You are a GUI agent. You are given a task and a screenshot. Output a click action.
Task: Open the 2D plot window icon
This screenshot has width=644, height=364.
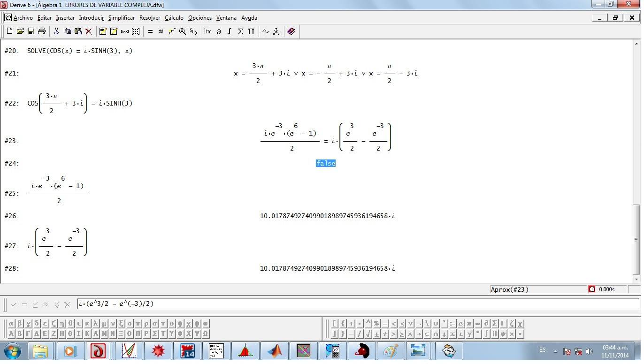pyautogui.click(x=266, y=31)
